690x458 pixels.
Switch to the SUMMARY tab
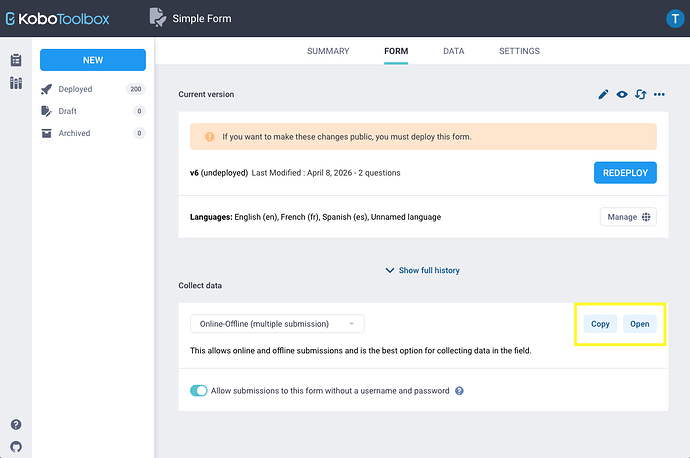pos(328,51)
